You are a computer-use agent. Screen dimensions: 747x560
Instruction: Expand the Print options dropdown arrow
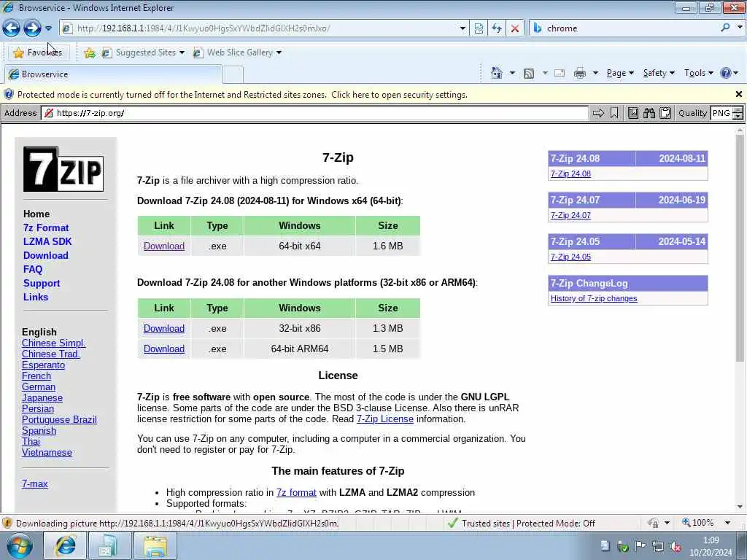click(595, 74)
